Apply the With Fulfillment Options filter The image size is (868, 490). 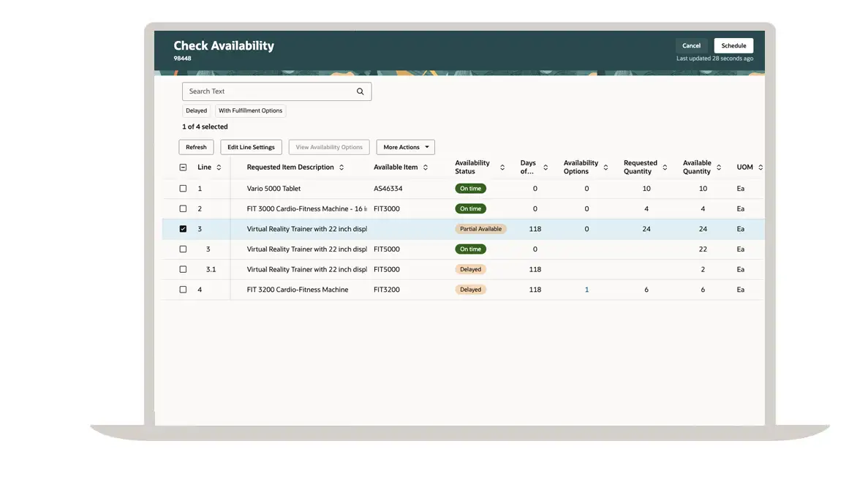pyautogui.click(x=250, y=111)
